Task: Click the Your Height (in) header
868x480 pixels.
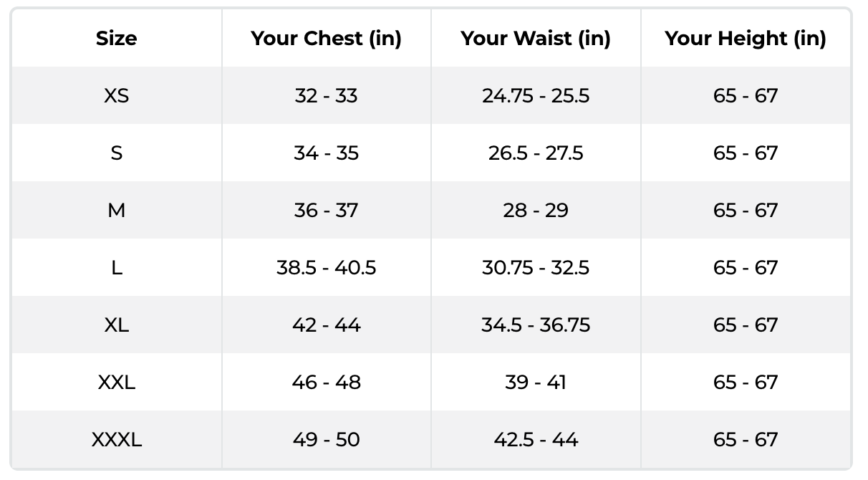Action: click(x=746, y=39)
